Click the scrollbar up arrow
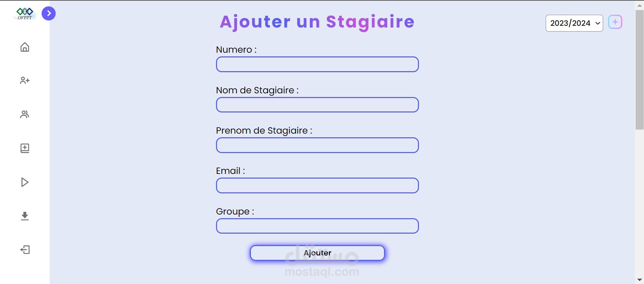This screenshot has height=284, width=644. [639, 5]
